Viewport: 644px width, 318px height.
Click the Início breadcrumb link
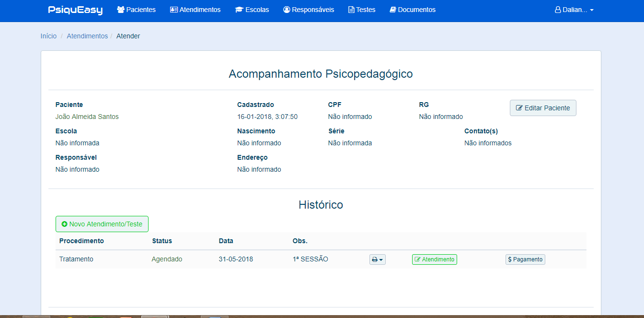[x=48, y=36]
